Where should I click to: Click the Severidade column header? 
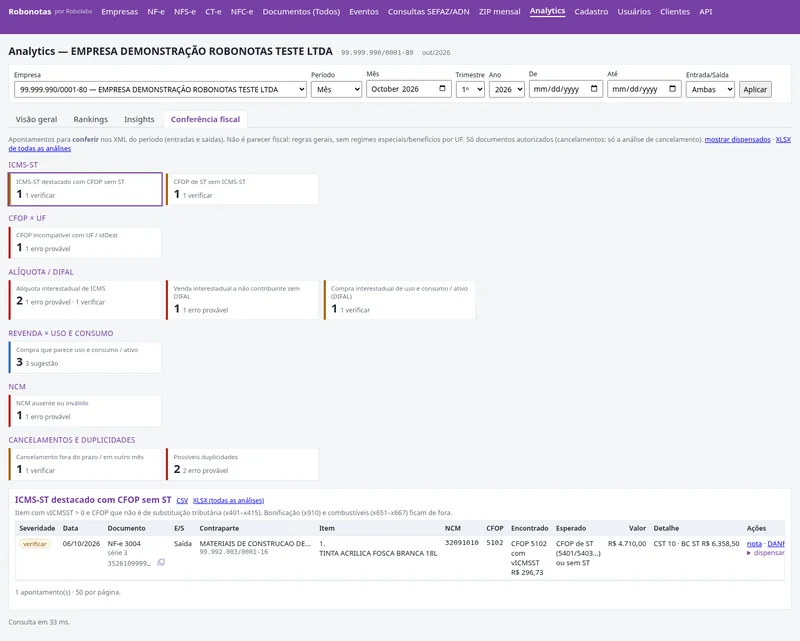tap(37, 528)
